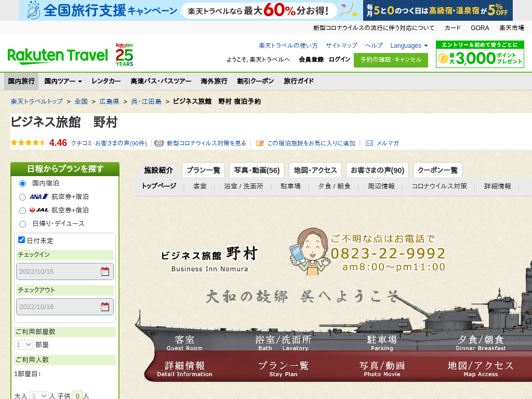532x399 pixels.
Task: Click the phone lady illustration
Action: click(310, 251)
